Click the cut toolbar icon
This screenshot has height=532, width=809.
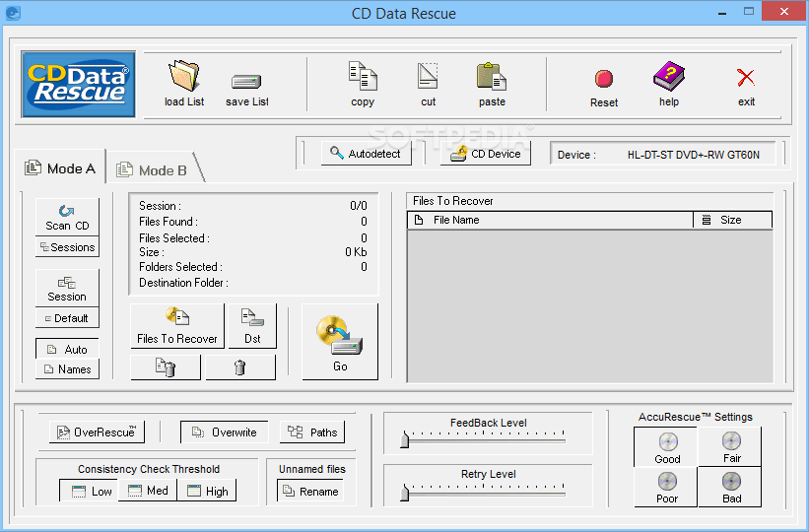[428, 77]
